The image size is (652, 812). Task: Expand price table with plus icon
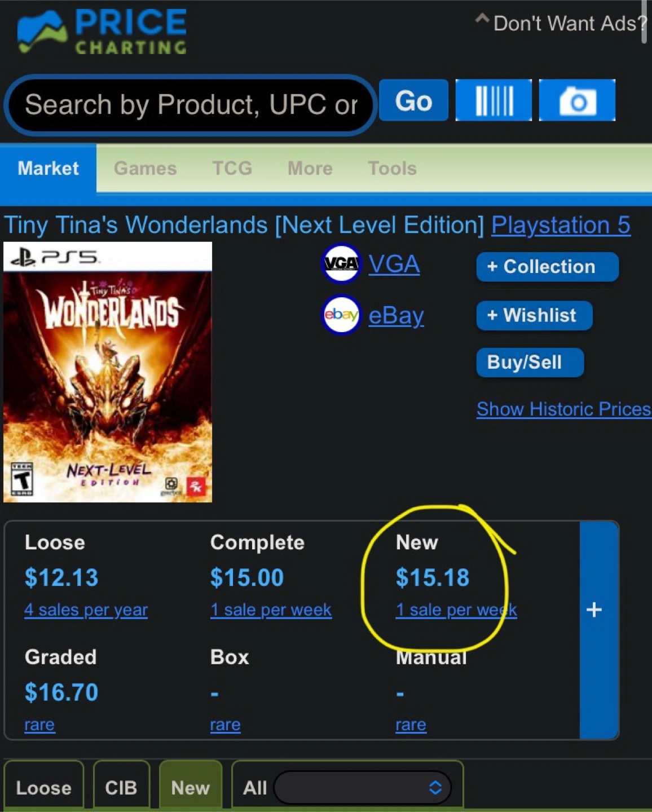tap(594, 610)
